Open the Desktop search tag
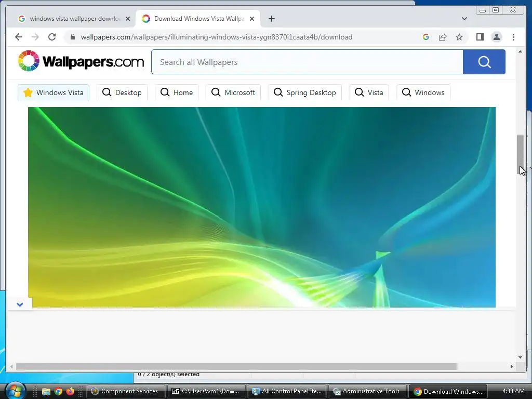This screenshot has height=399, width=532. [122, 92]
